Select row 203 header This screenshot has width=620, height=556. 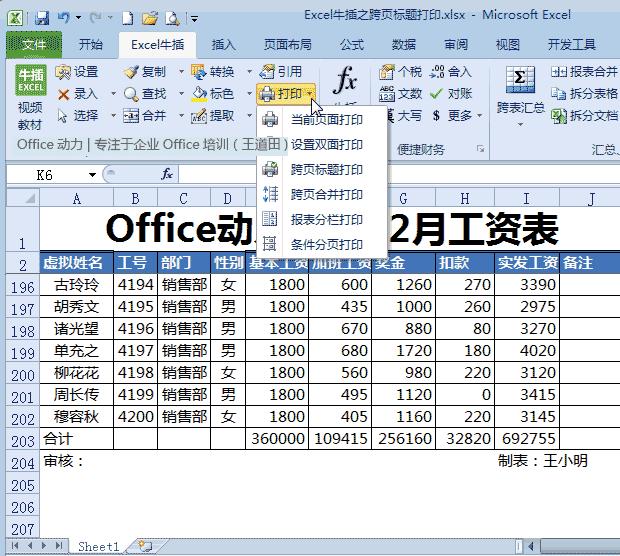(x=23, y=439)
